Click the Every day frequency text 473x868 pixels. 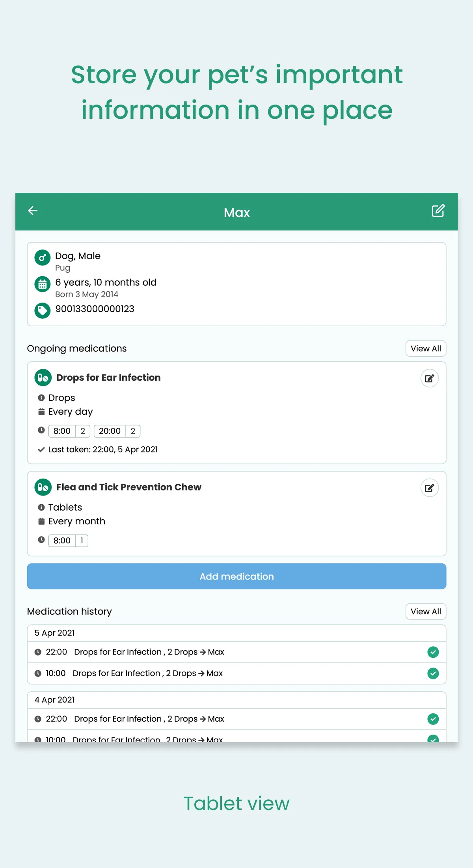(x=71, y=412)
